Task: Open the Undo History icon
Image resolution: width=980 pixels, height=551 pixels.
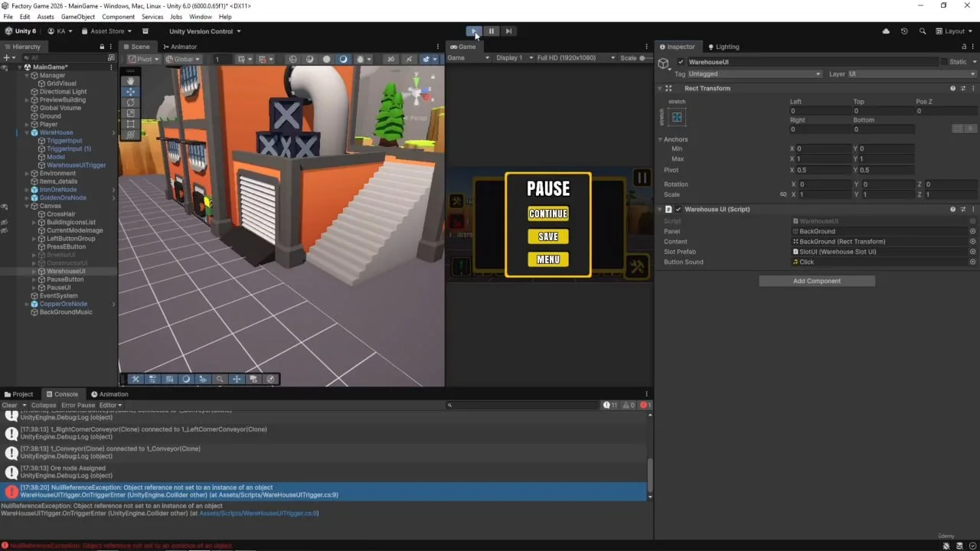Action: point(904,31)
